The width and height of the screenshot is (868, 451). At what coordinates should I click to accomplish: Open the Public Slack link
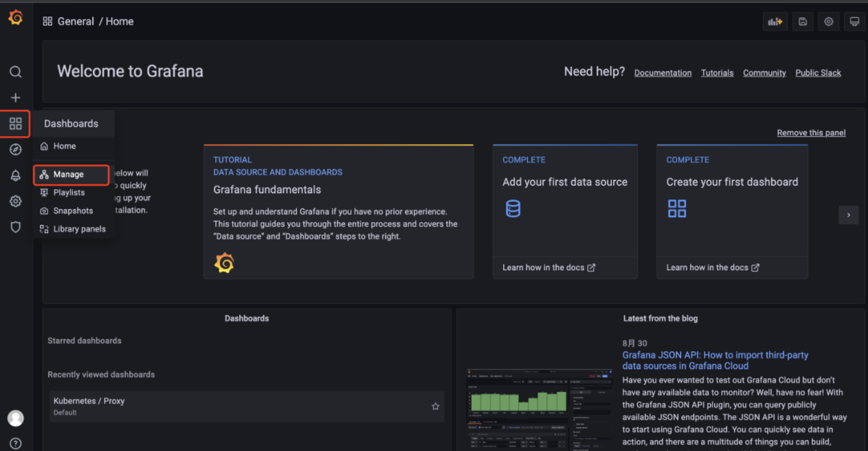(x=818, y=73)
